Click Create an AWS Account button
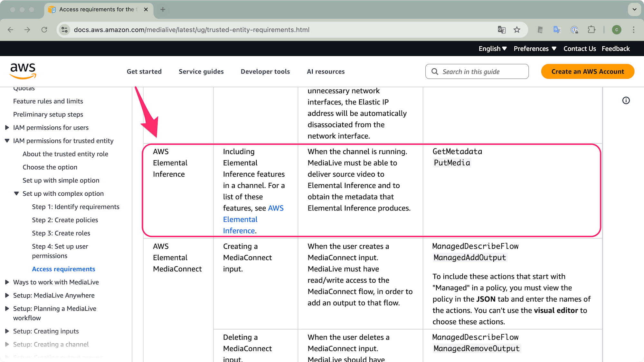The height and width of the screenshot is (362, 644). pos(587,72)
